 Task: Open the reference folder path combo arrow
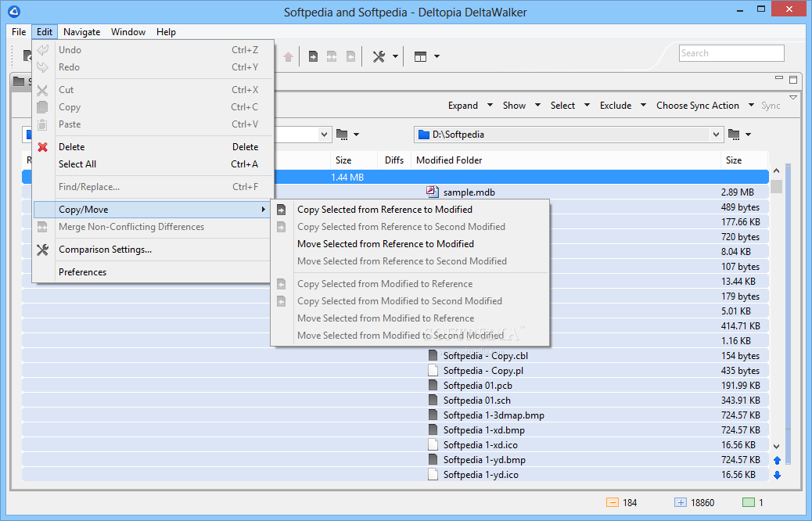tap(324, 135)
